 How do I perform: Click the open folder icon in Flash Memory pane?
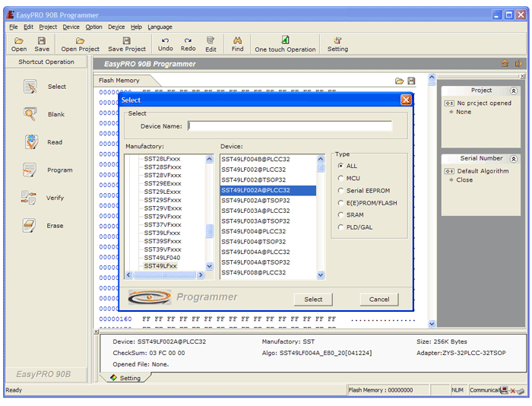[x=399, y=81]
